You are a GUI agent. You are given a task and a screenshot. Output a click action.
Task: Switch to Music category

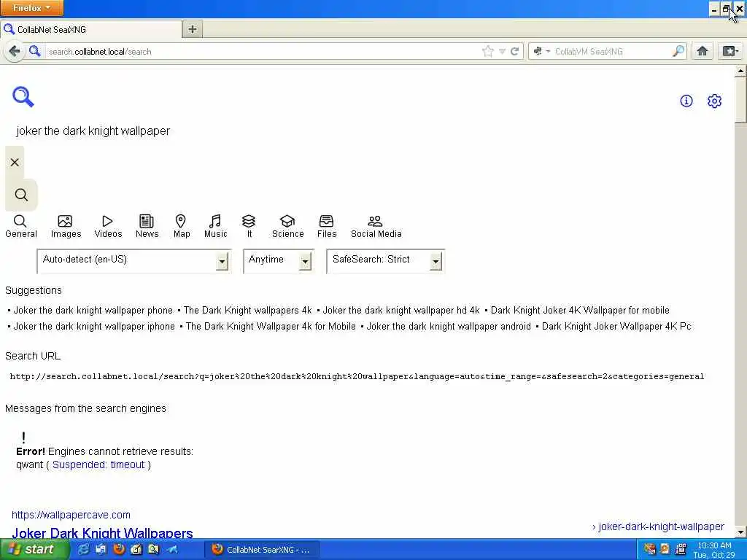tap(215, 227)
